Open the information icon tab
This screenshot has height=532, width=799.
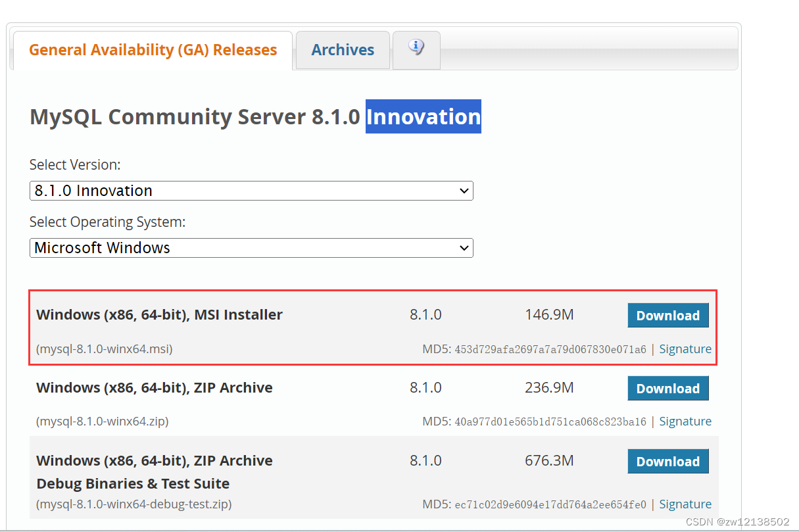tap(416, 49)
